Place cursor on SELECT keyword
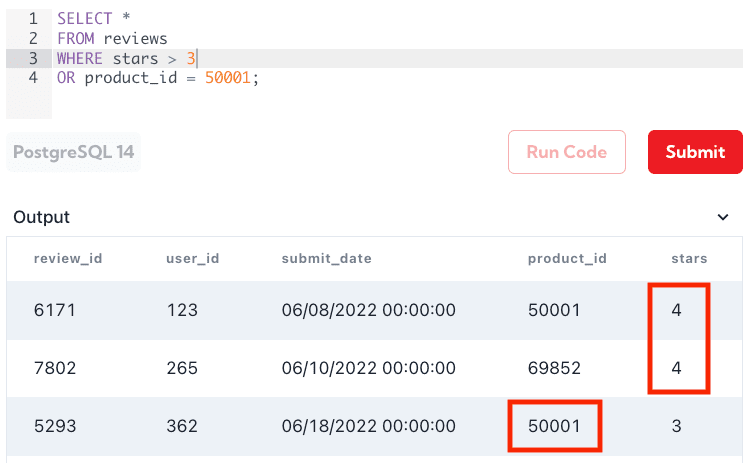 click(84, 19)
